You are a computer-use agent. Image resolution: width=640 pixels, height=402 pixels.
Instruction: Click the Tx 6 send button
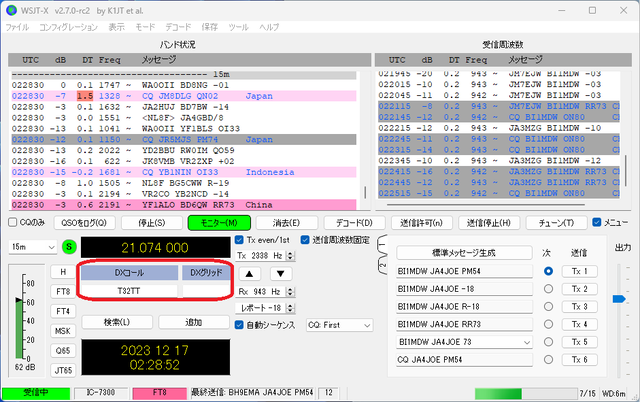580,360
